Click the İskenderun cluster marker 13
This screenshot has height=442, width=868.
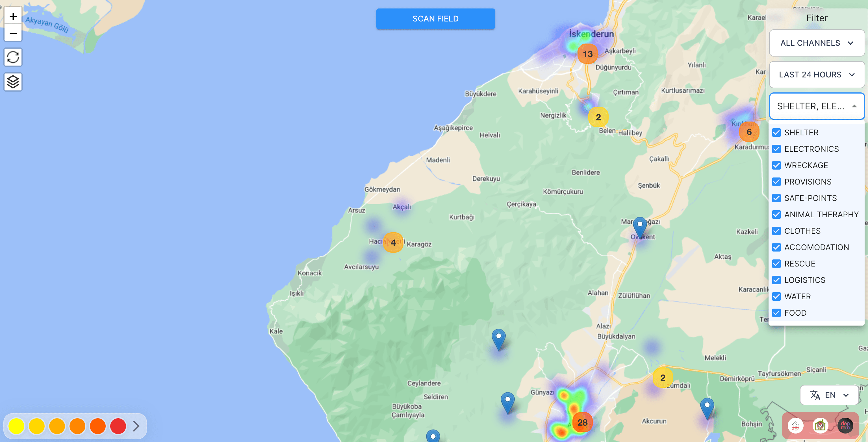[x=587, y=54]
